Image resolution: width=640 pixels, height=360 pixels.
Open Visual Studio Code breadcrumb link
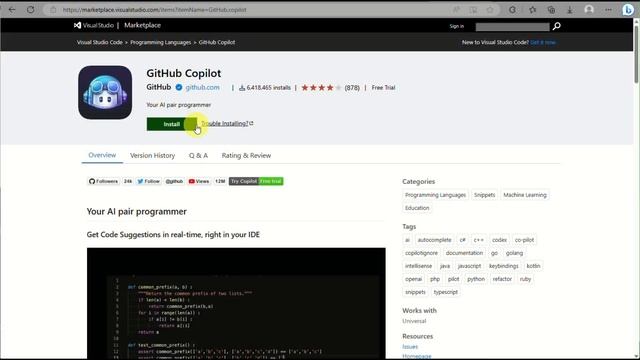[x=100, y=42]
